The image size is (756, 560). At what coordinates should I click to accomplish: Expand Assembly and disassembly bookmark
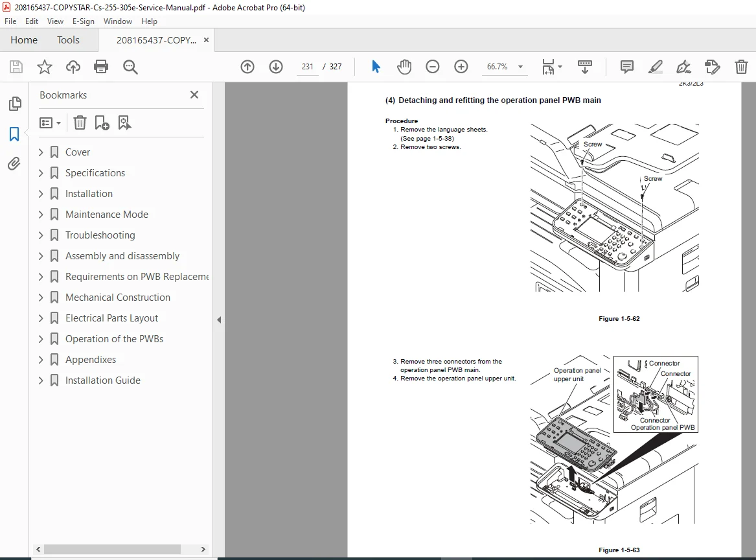[x=41, y=256]
